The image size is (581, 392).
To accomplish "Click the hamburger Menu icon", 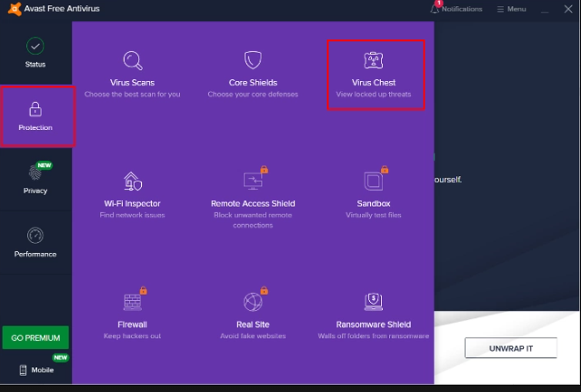I will click(500, 9).
